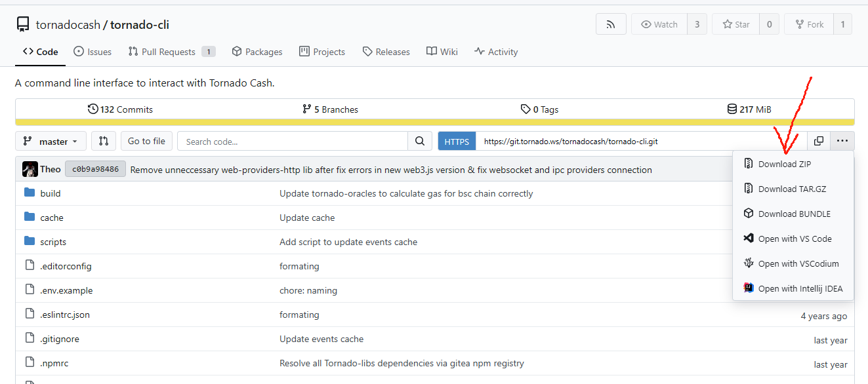Click the VSCodium logo icon

[x=748, y=263]
